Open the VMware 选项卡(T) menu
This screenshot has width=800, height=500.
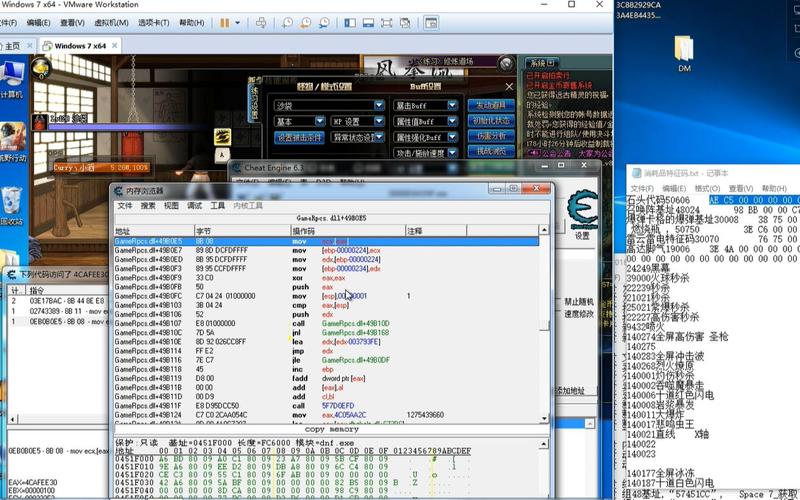point(154,23)
